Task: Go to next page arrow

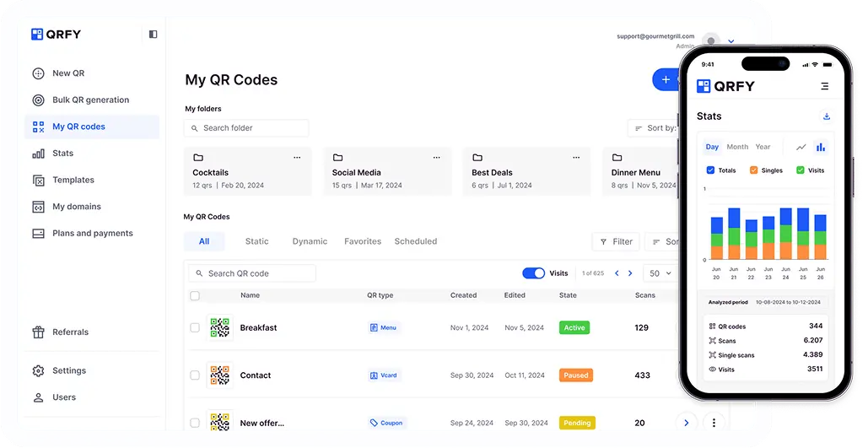Action: pos(630,273)
